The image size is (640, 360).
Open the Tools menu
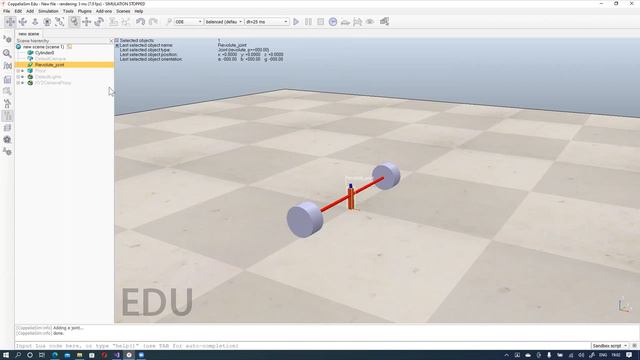tap(68, 11)
